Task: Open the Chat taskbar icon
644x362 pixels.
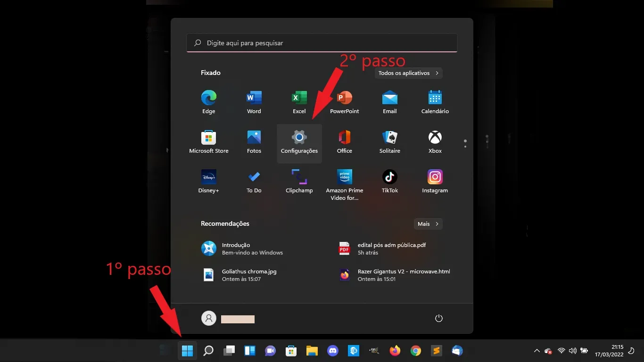Action: coord(270,351)
